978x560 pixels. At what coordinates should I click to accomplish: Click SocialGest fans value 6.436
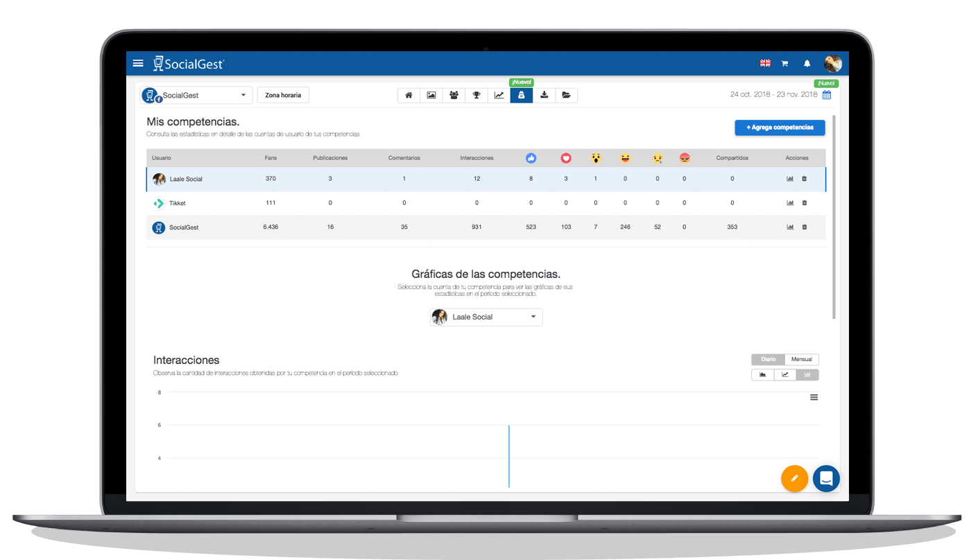[x=271, y=227]
